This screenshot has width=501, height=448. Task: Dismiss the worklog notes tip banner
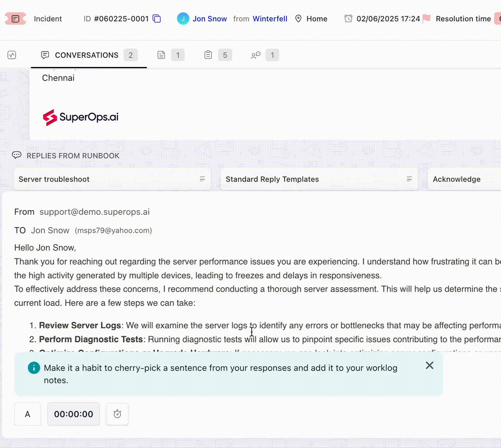coord(429,365)
